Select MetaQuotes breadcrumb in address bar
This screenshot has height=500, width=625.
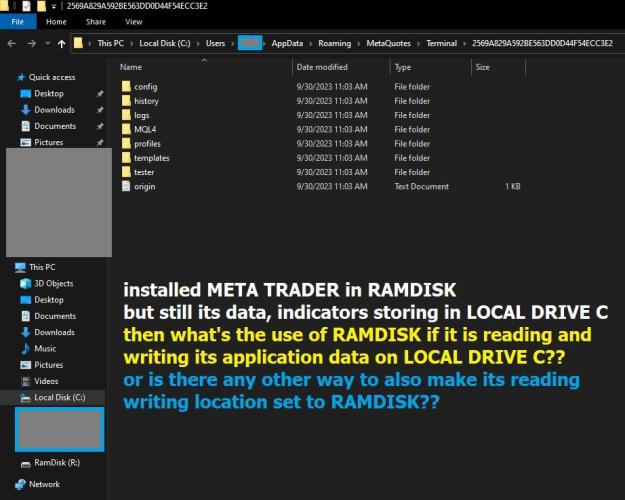389,43
